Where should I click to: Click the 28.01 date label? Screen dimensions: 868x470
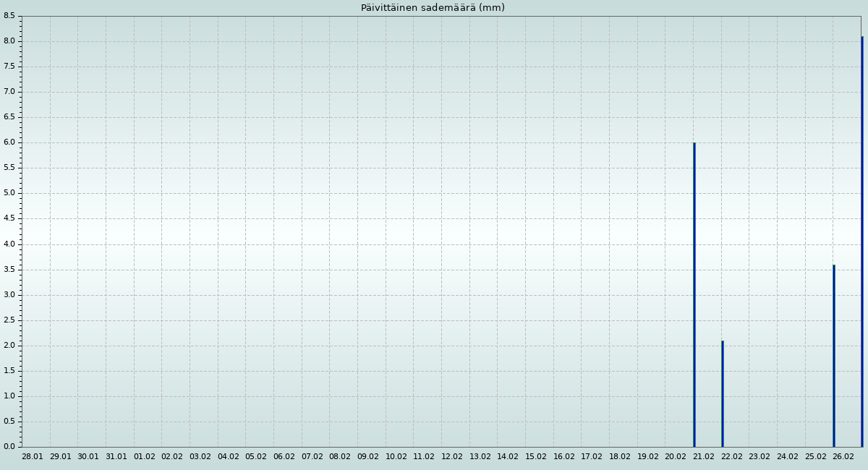click(x=33, y=457)
